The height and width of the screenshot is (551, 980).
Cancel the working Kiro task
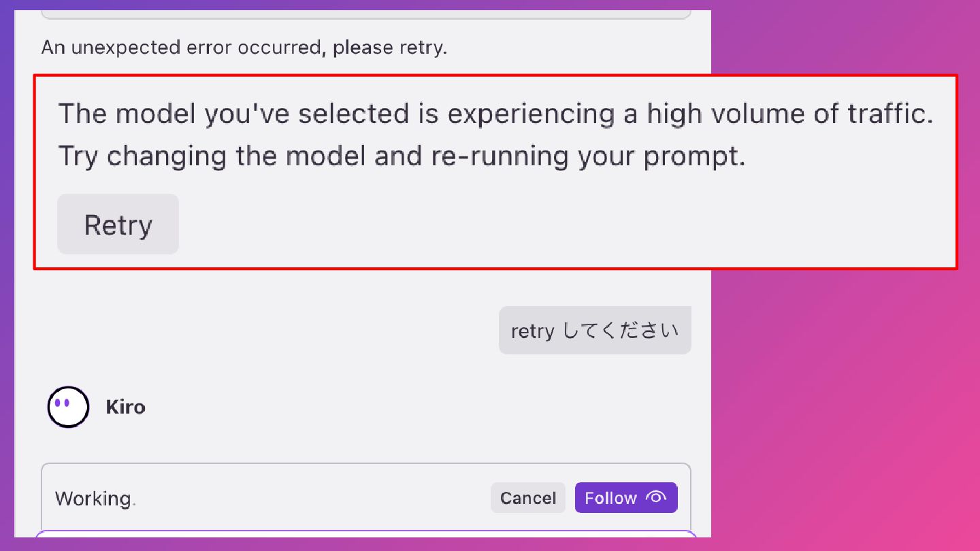pos(528,498)
